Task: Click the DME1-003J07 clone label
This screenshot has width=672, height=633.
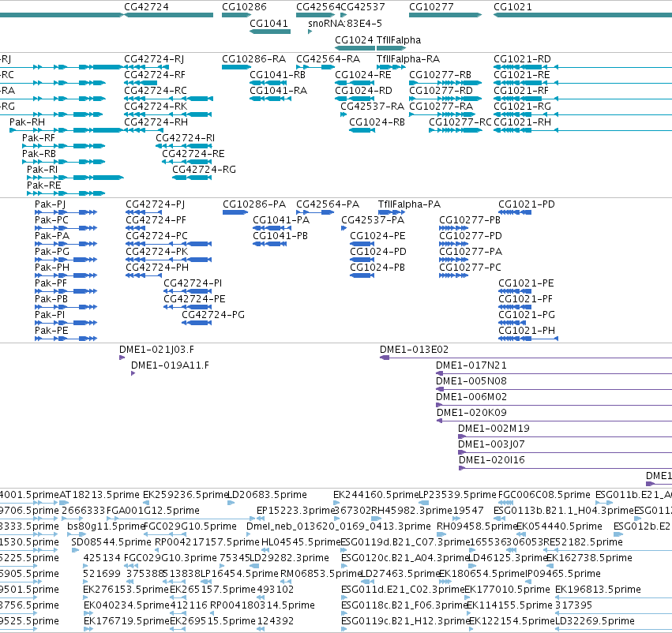Action: click(x=491, y=444)
